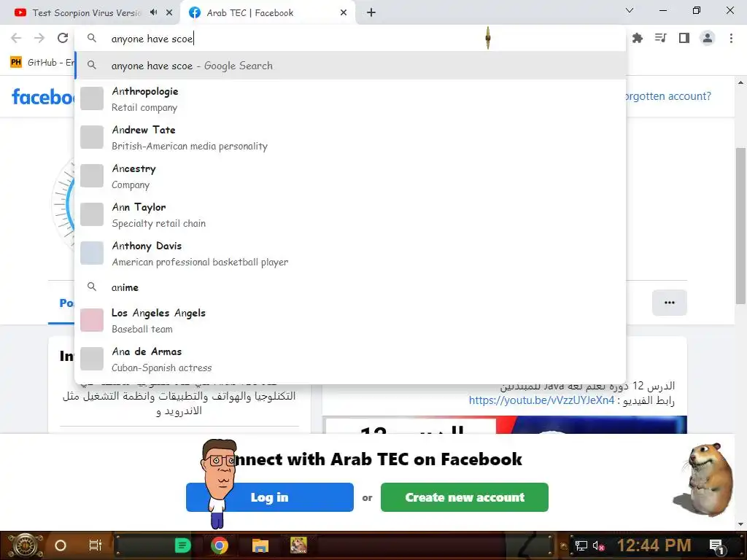Click the Los Angeles Angels thumbnail
The image size is (747, 560).
pos(92,320)
